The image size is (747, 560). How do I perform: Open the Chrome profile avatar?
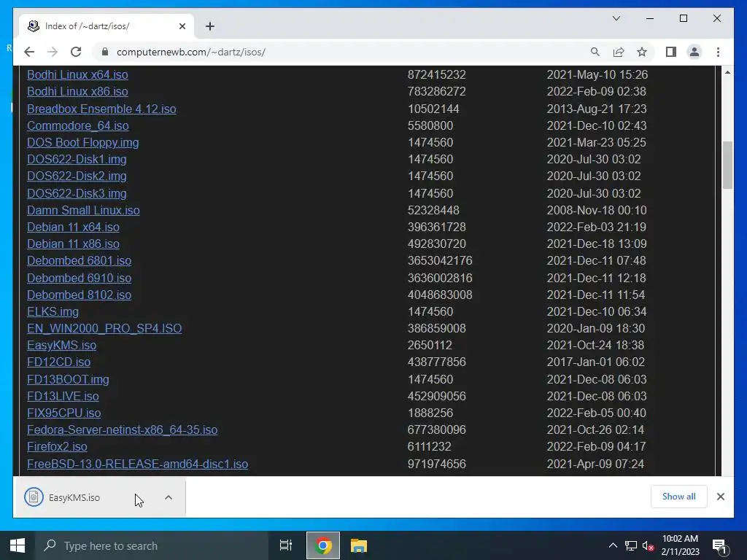tap(694, 52)
